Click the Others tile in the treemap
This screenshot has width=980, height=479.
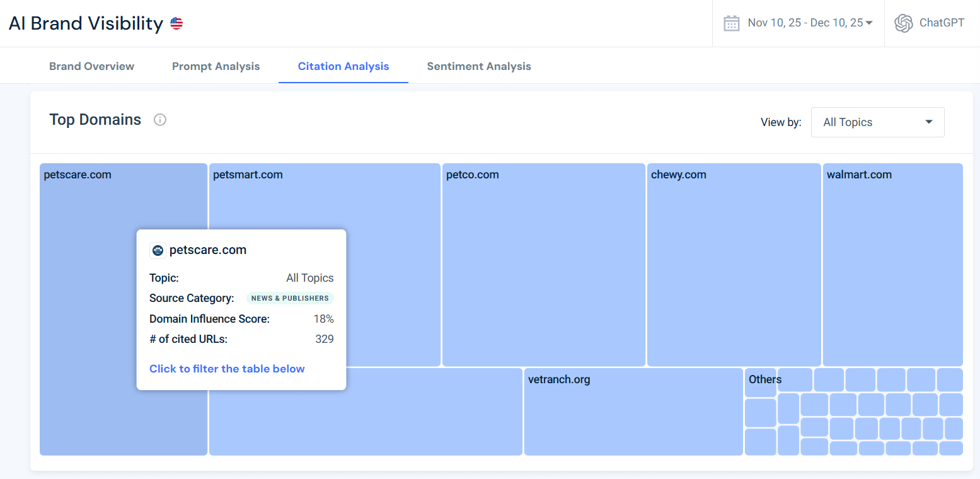point(761,379)
